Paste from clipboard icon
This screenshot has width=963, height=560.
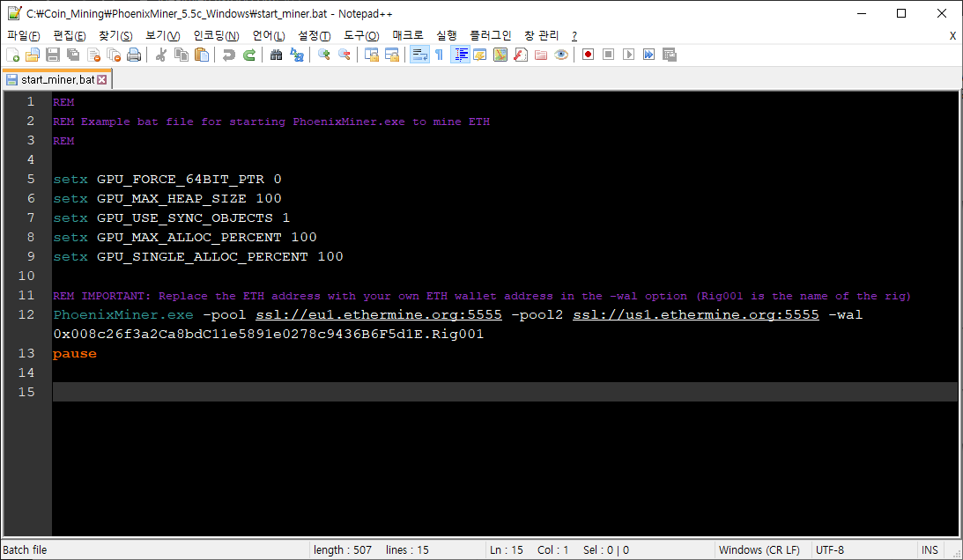coord(202,55)
